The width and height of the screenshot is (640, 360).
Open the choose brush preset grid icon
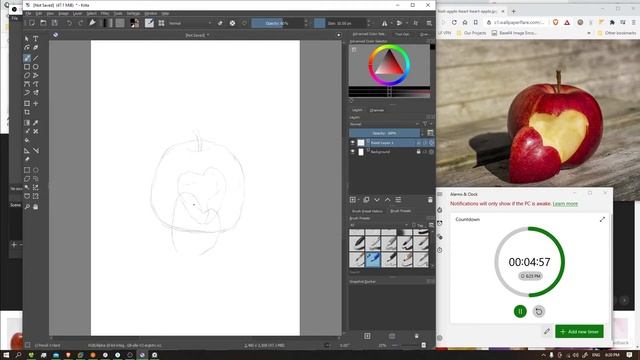tap(161, 23)
